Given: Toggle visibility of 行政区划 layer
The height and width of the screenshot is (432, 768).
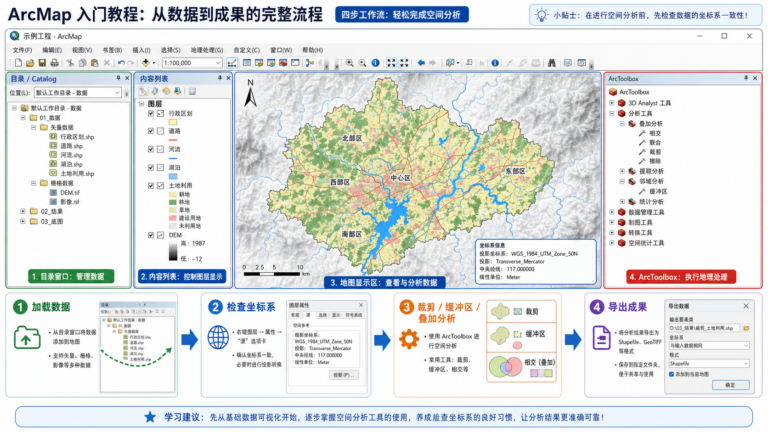Looking at the screenshot, I should click(x=151, y=113).
